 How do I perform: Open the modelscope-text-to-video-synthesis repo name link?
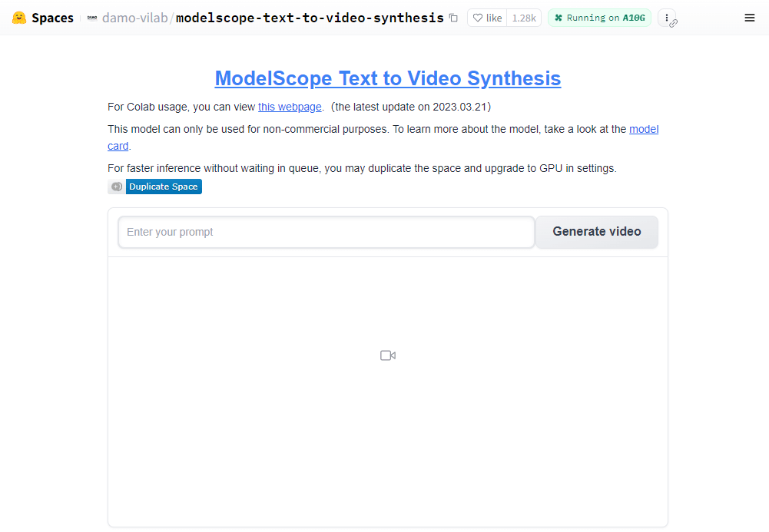coord(310,18)
